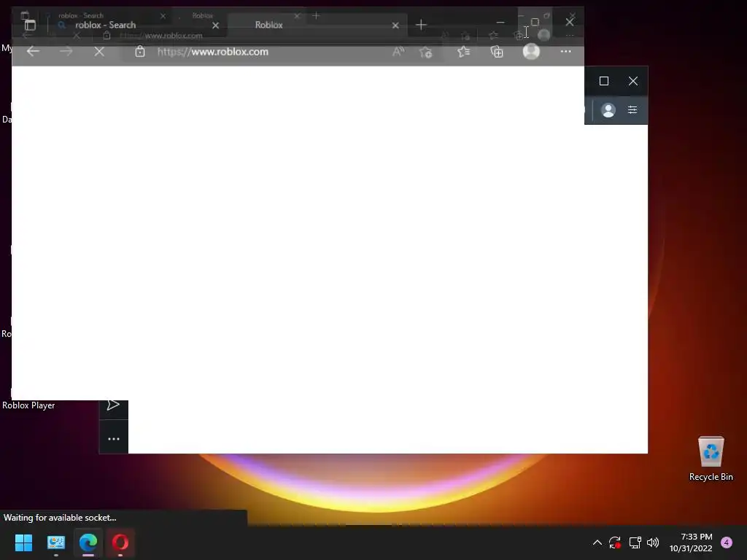Open notification center badge 4
The height and width of the screenshot is (560, 747).
point(727,542)
